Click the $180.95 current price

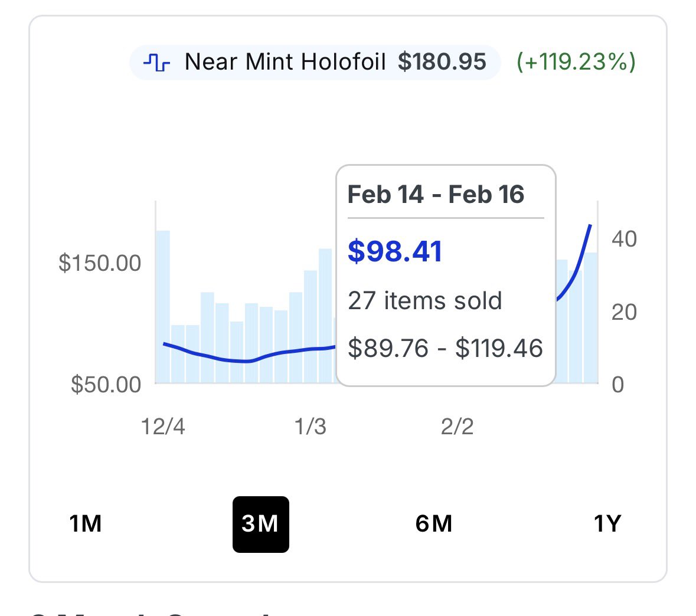[x=442, y=62]
